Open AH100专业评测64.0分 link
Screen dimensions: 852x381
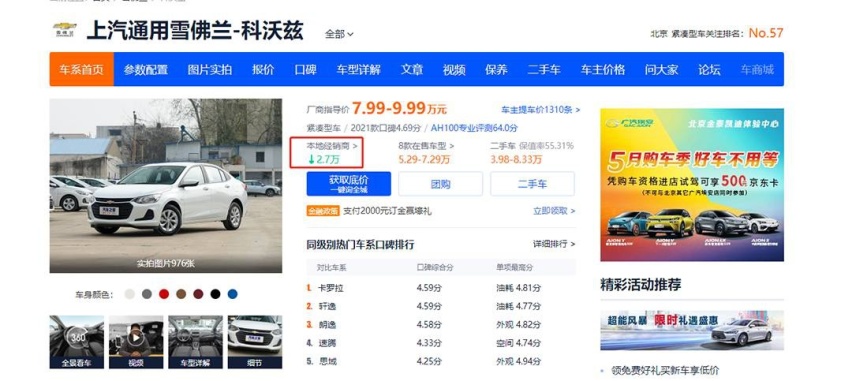click(x=474, y=128)
